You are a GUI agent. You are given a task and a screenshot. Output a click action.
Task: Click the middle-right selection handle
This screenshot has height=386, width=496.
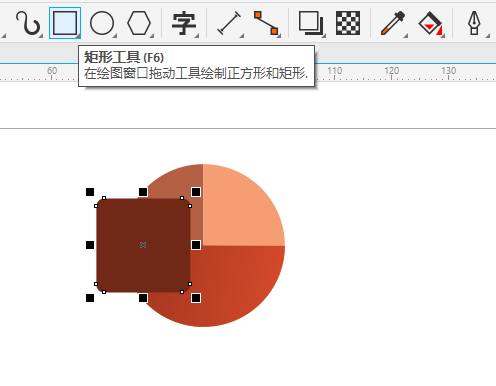[196, 245]
